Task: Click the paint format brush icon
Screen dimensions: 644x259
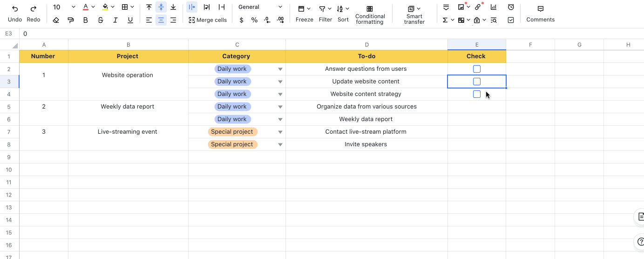Action: tap(71, 20)
